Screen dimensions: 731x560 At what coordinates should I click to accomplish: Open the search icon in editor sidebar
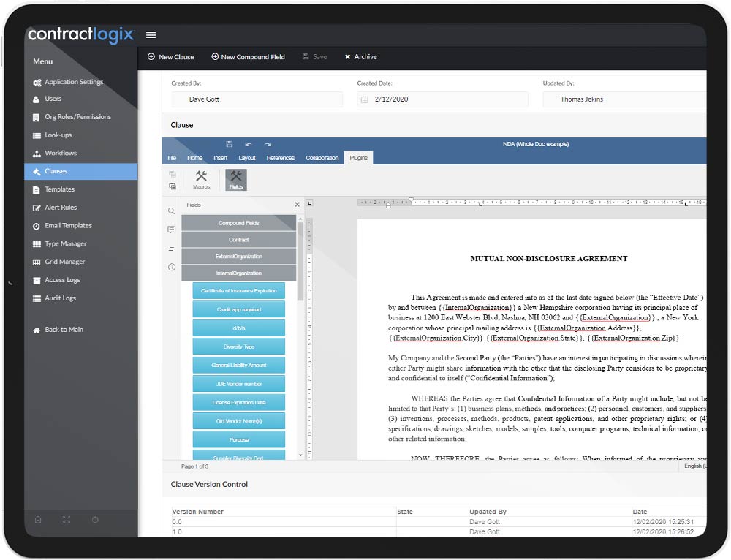click(x=172, y=211)
